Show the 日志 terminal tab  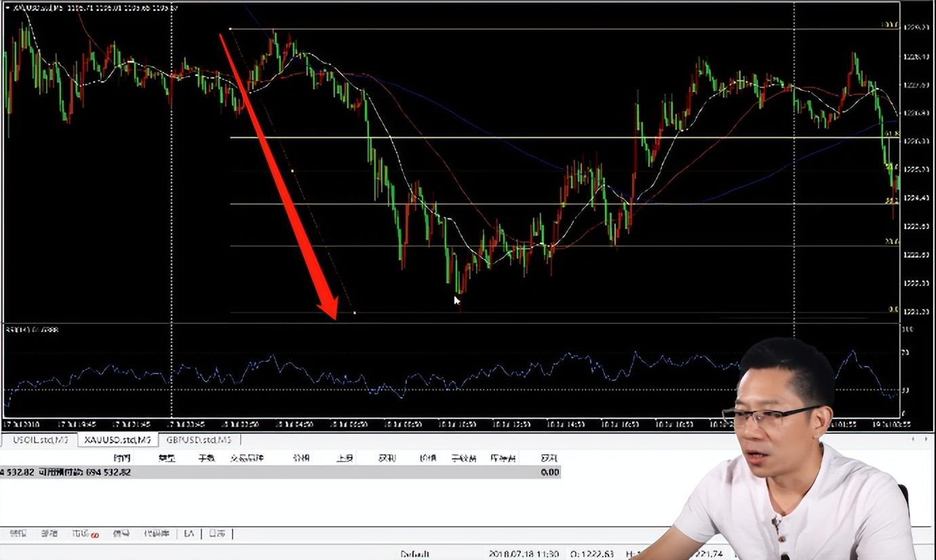(217, 534)
